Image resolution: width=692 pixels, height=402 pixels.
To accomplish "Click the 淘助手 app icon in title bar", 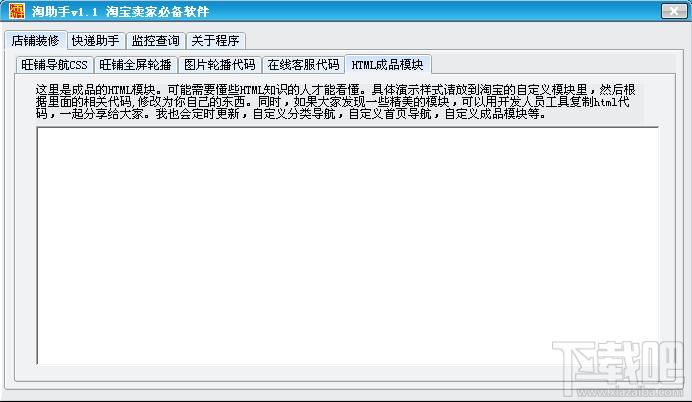I will [x=17, y=11].
